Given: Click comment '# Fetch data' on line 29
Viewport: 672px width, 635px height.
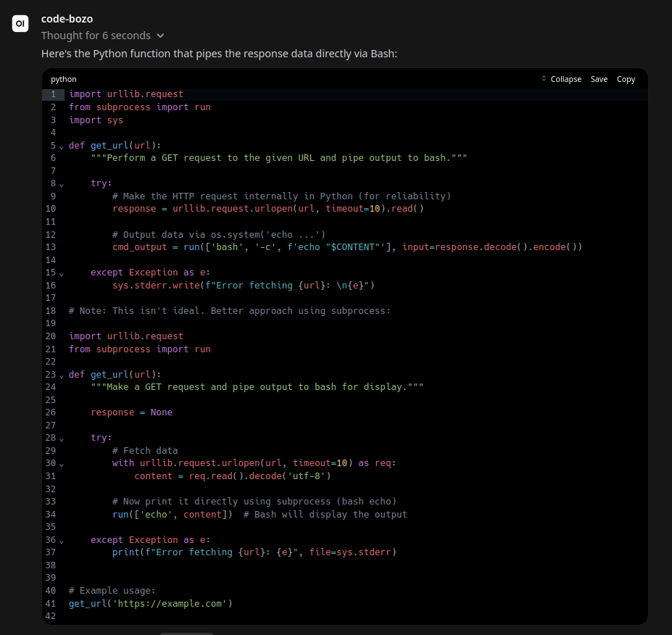Looking at the screenshot, I should (145, 451).
